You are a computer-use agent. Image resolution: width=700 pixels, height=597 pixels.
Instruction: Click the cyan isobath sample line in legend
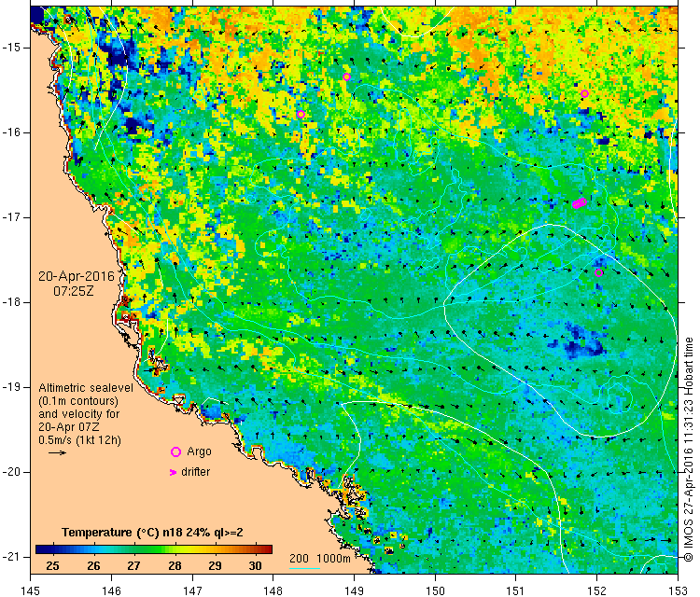click(305, 568)
